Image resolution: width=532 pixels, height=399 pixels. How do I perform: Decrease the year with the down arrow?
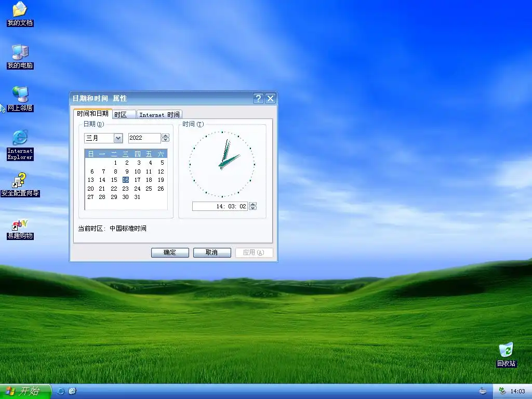click(x=166, y=140)
